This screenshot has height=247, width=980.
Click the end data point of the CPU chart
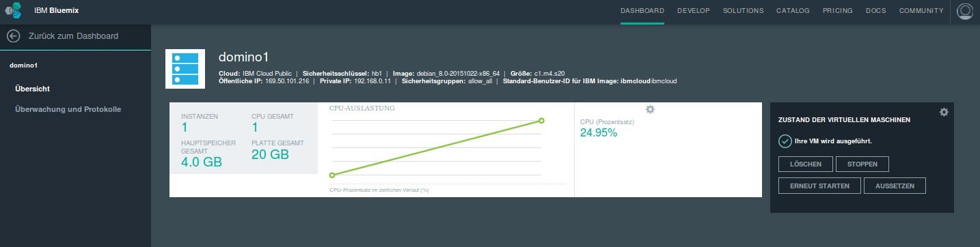point(541,121)
